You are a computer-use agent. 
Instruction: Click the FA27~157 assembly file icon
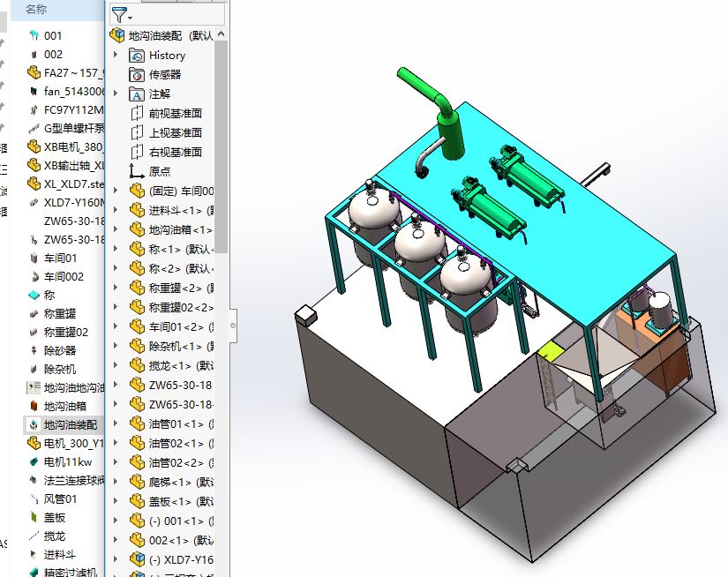[x=34, y=73]
